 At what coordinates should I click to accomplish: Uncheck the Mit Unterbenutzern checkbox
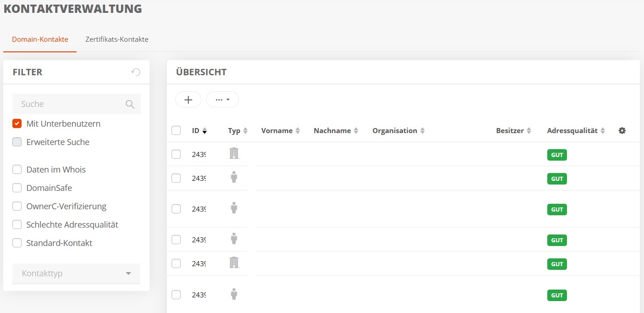click(x=17, y=123)
